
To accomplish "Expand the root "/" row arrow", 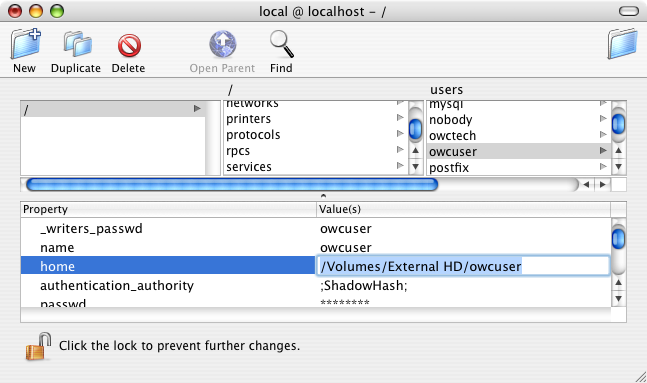I will tap(197, 109).
